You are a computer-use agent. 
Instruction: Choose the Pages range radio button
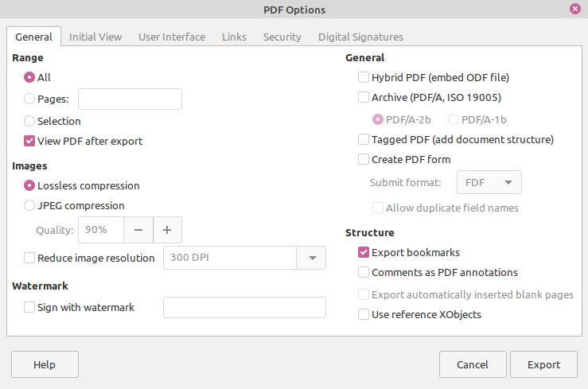(x=30, y=99)
